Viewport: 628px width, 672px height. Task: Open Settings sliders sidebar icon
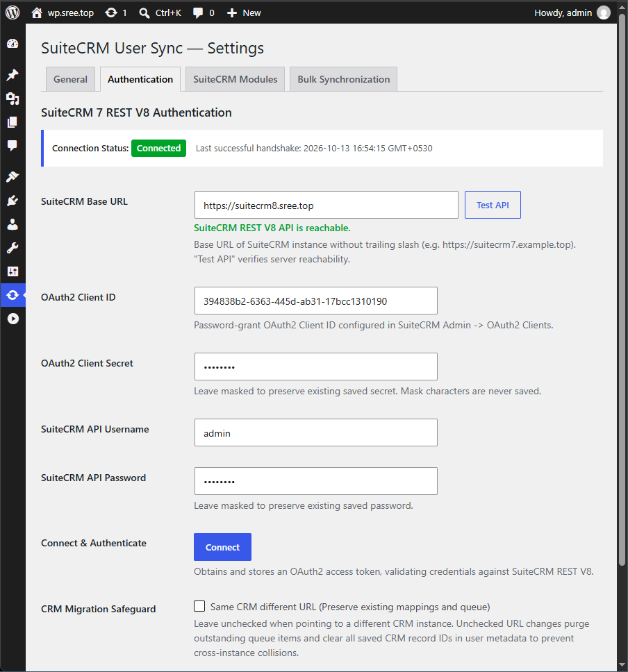click(13, 271)
